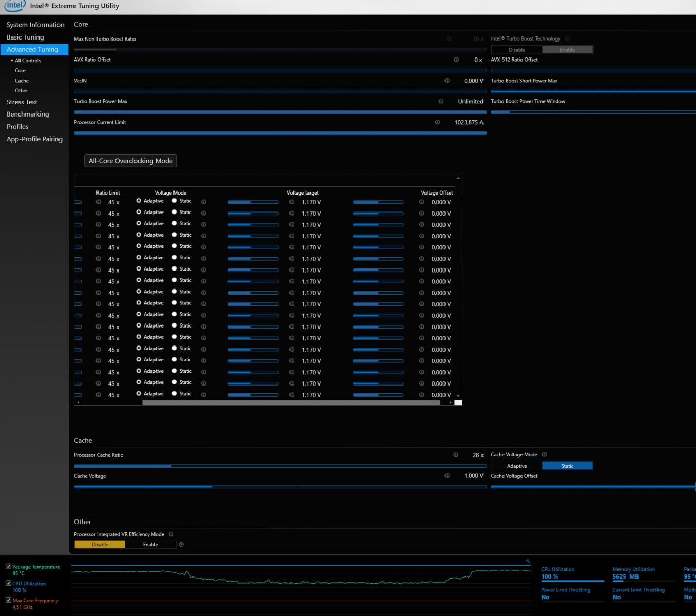Viewport: 696px width, 616px height.
Task: Adjust the Cache Voltage slider
Action: click(x=280, y=487)
